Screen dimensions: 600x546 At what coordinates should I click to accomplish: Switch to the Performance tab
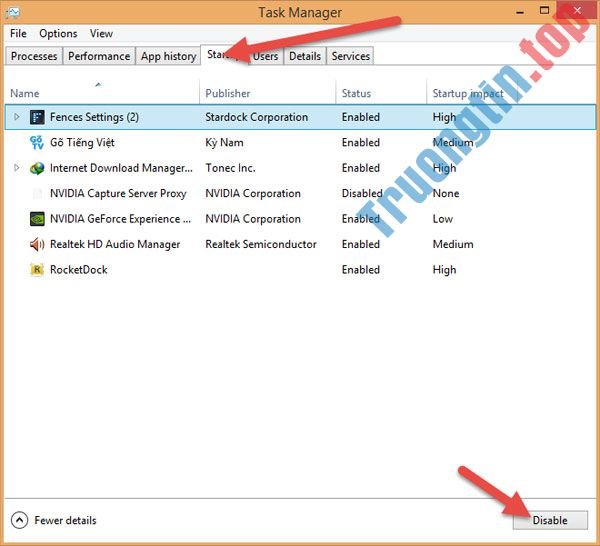(x=99, y=56)
